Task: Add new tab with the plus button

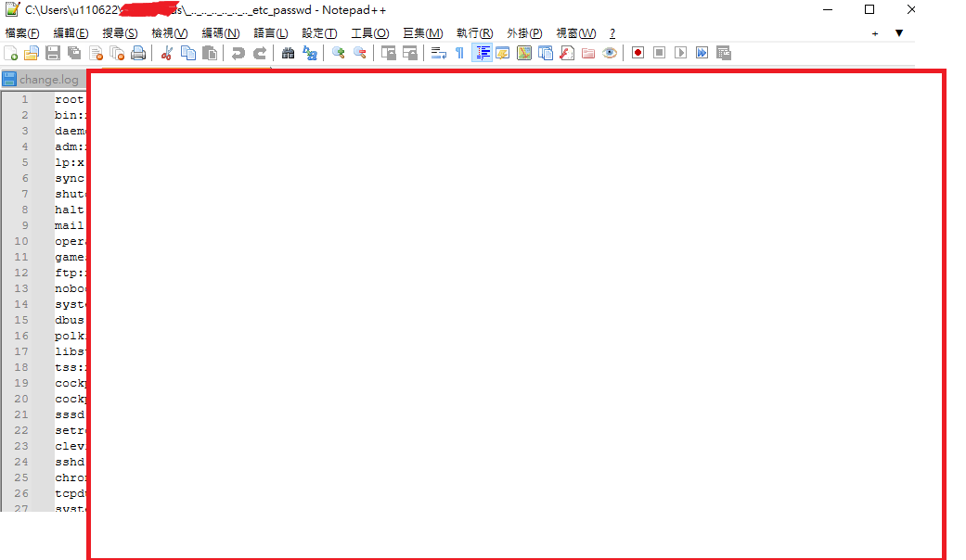Action: (x=875, y=34)
